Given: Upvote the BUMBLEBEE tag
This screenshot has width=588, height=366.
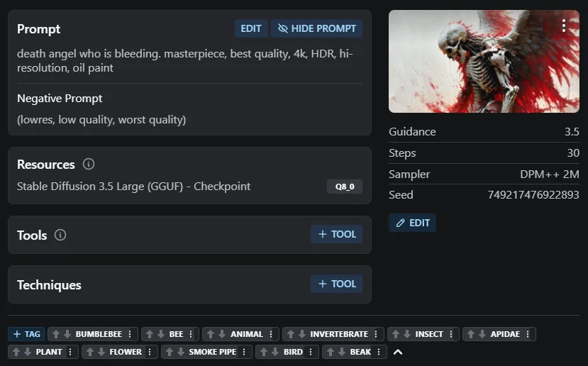Looking at the screenshot, I should (56, 334).
